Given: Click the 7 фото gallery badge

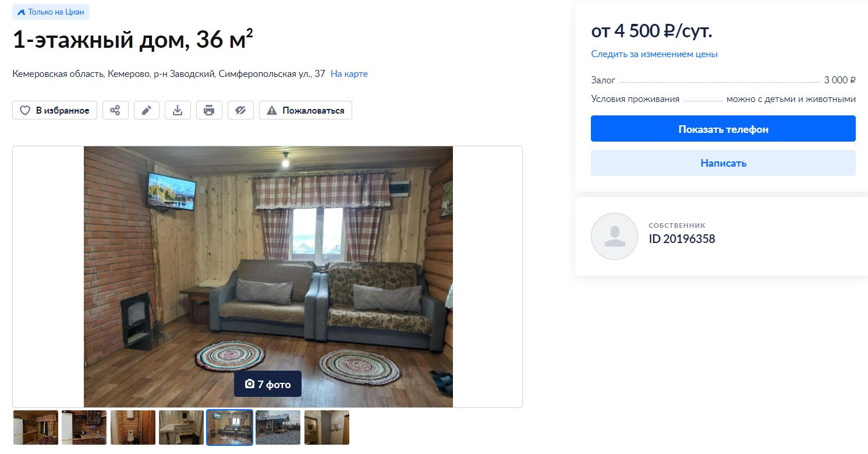Looking at the screenshot, I should tap(268, 384).
